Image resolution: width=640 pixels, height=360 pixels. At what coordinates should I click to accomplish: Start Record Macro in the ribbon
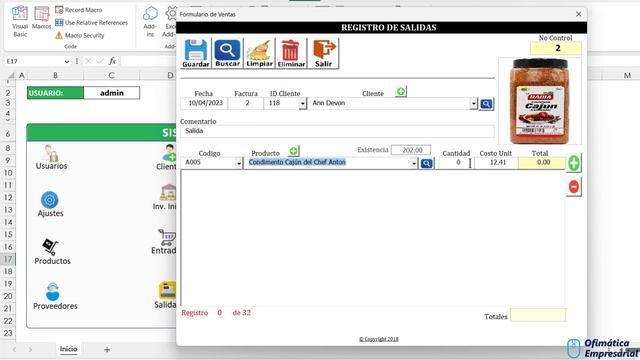pyautogui.click(x=79, y=10)
